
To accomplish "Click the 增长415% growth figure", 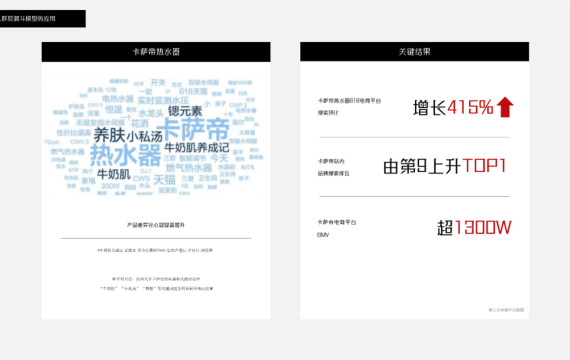I will pyautogui.click(x=453, y=108).
